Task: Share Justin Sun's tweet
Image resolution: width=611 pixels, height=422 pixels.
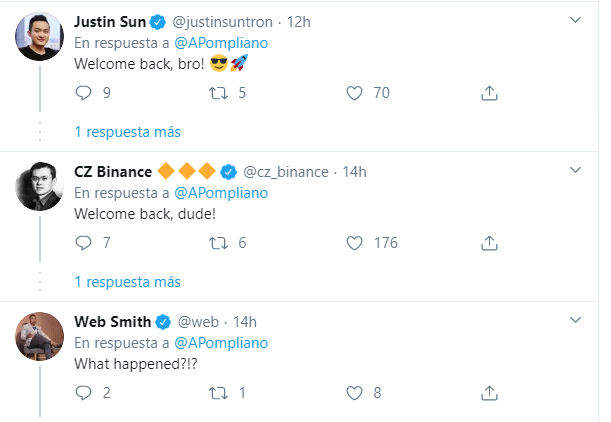Action: tap(489, 93)
